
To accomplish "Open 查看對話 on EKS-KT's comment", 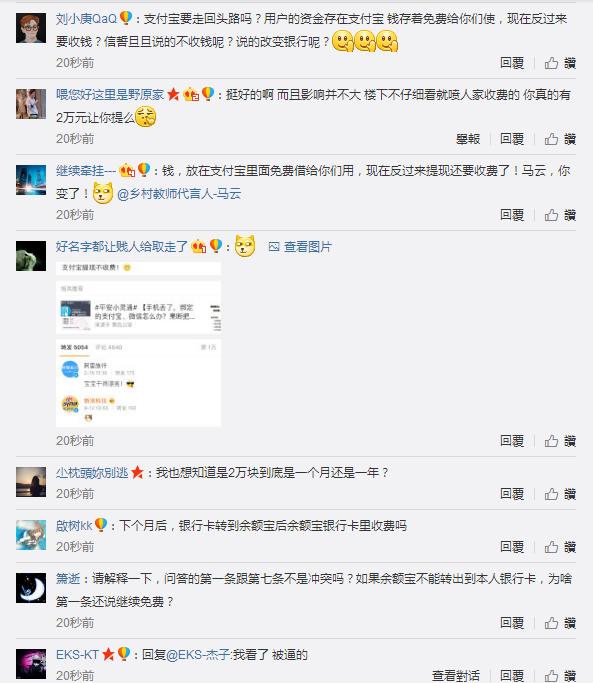I will pos(456,676).
